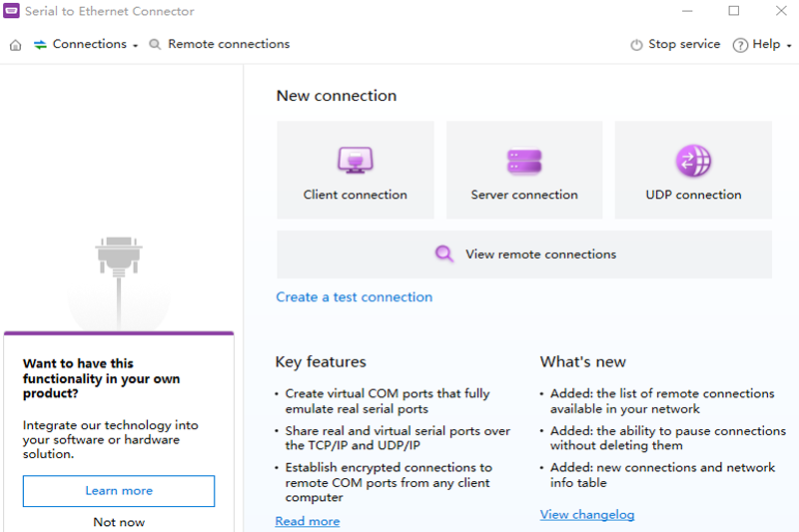Screen dimensions: 799x532
Task: Click the 'New connection' heading
Action: point(337,95)
